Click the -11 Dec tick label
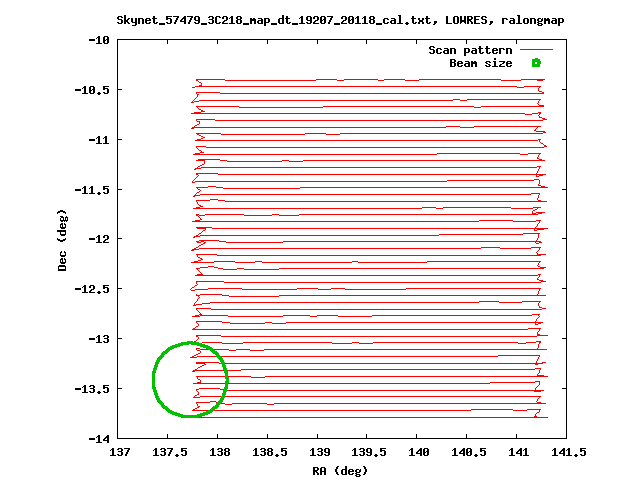Viewport: 640px width, 480px height. 99,140
